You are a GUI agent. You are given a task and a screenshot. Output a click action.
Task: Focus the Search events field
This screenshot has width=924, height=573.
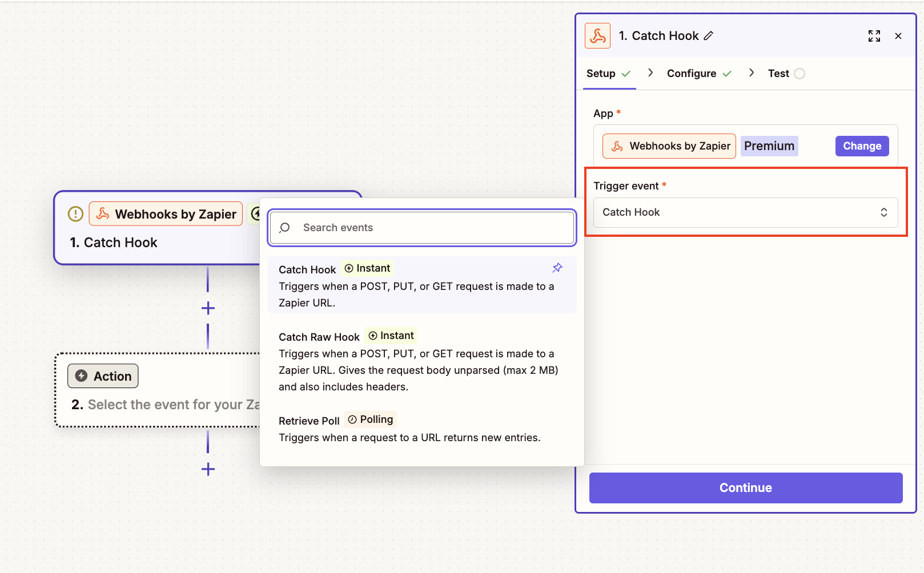point(422,228)
